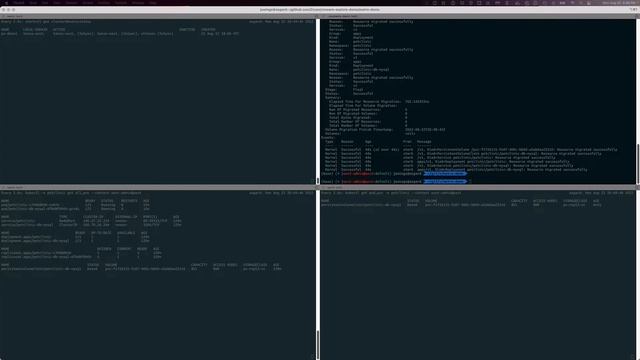Viewport: 640px width, 360px height.
Task: Open the Apple menu in the menu bar
Action: (6, 2)
